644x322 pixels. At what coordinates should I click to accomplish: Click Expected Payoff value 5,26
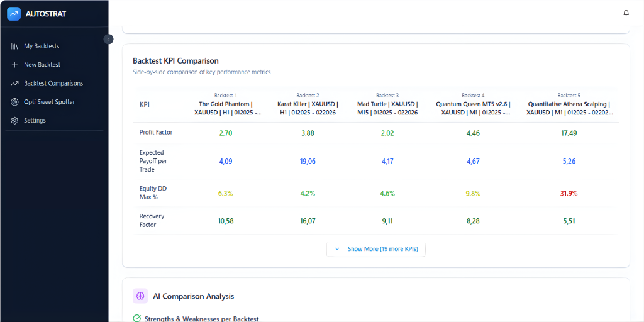coord(569,162)
